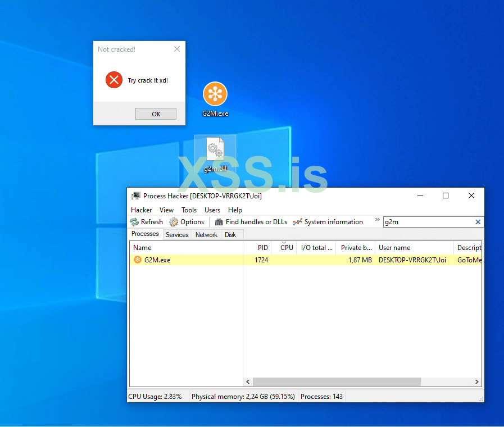Open the Help menu
The width and height of the screenshot is (504, 427).
235,210
